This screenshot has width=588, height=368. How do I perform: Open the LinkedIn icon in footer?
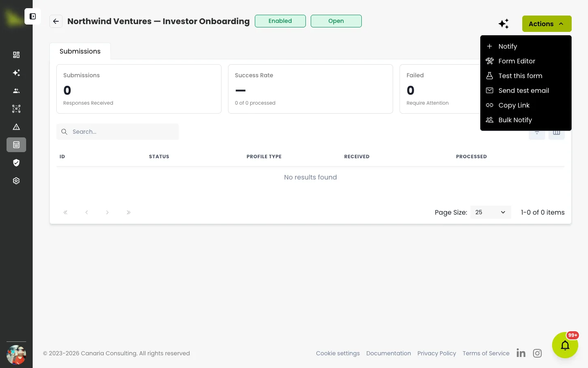(x=521, y=353)
